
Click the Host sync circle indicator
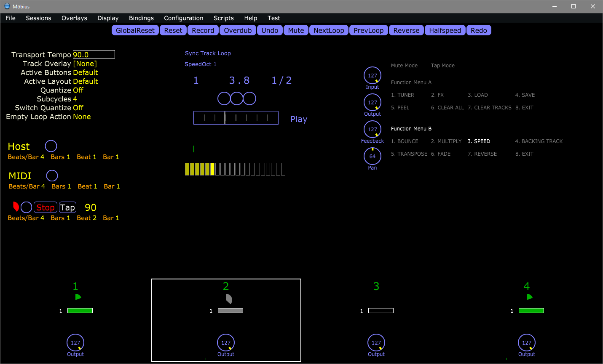coord(51,146)
